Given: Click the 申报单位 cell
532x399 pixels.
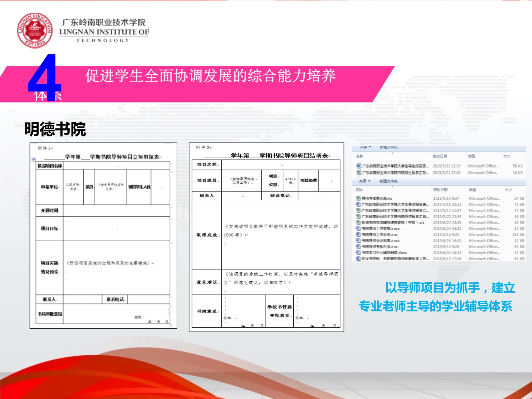Looking at the screenshot, I should click(50, 187).
